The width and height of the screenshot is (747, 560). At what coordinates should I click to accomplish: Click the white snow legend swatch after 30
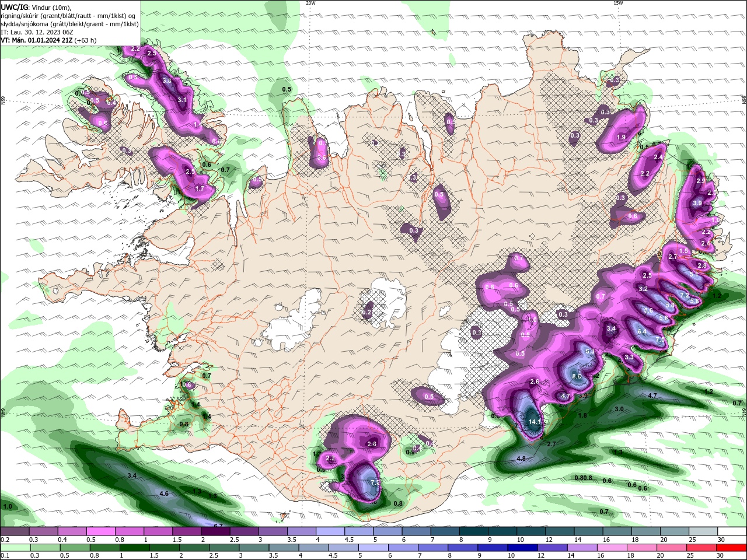[x=732, y=531]
